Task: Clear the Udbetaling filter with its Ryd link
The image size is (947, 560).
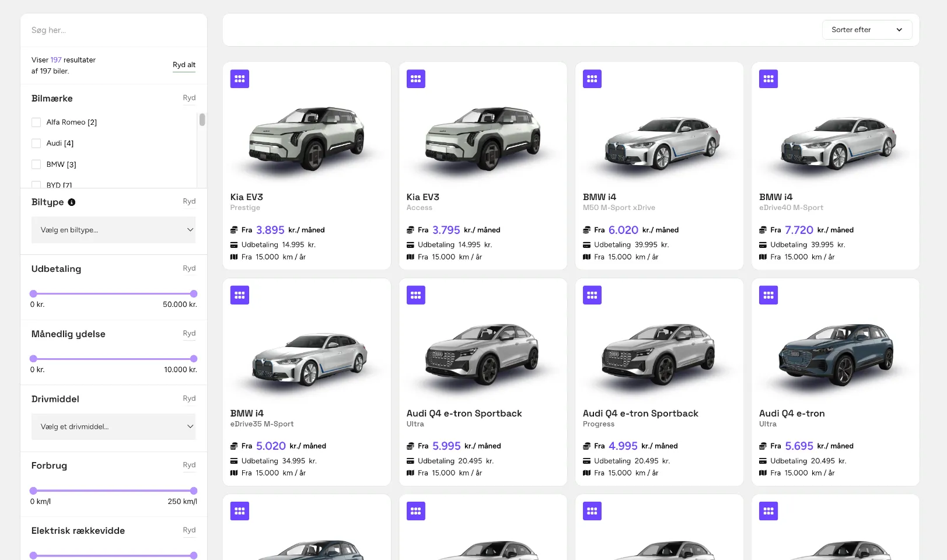Action: 189,268
